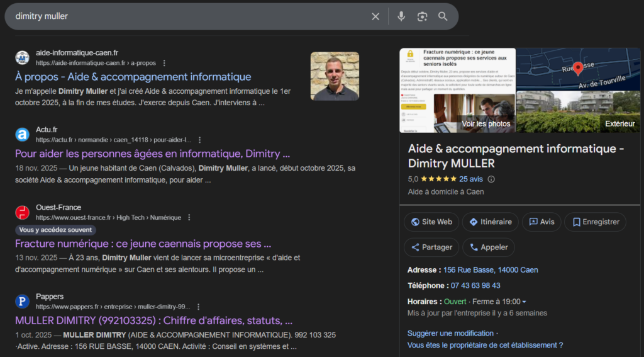Click the red map pin on the map

pyautogui.click(x=578, y=68)
